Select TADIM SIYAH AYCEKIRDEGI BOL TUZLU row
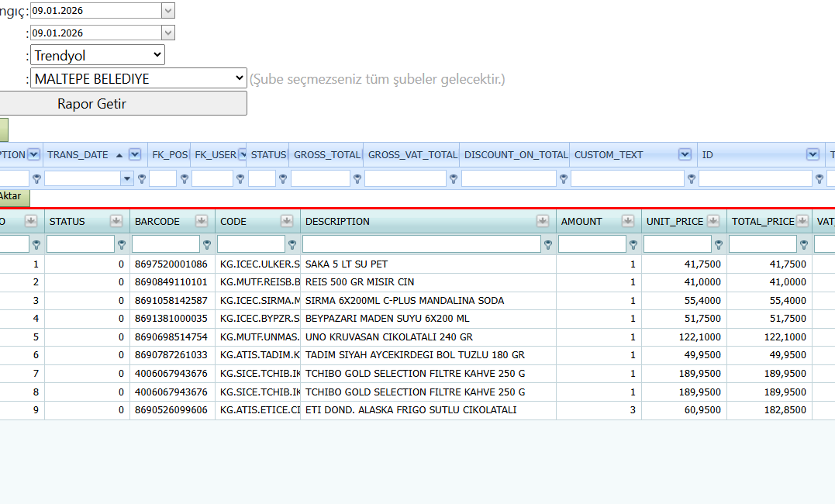This screenshot has width=835, height=504. point(417,355)
